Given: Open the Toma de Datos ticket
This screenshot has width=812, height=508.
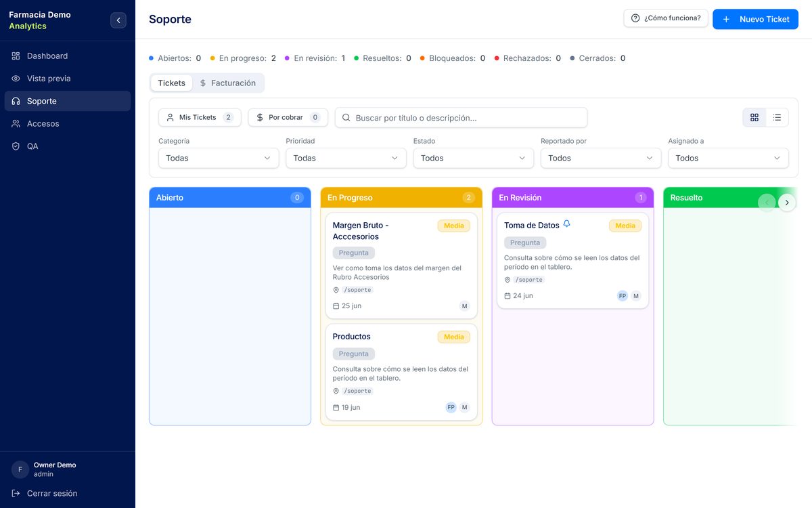Looking at the screenshot, I should click(x=573, y=261).
